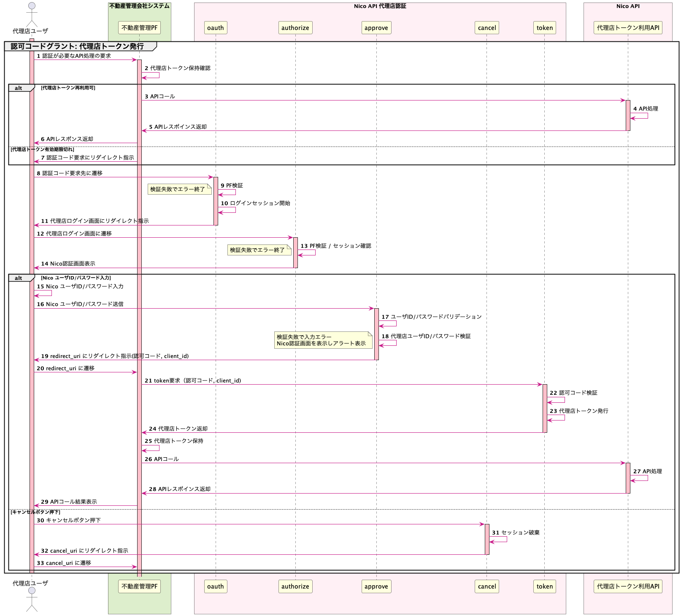
Task: Click the Nico API group title
Action: [x=628, y=6]
